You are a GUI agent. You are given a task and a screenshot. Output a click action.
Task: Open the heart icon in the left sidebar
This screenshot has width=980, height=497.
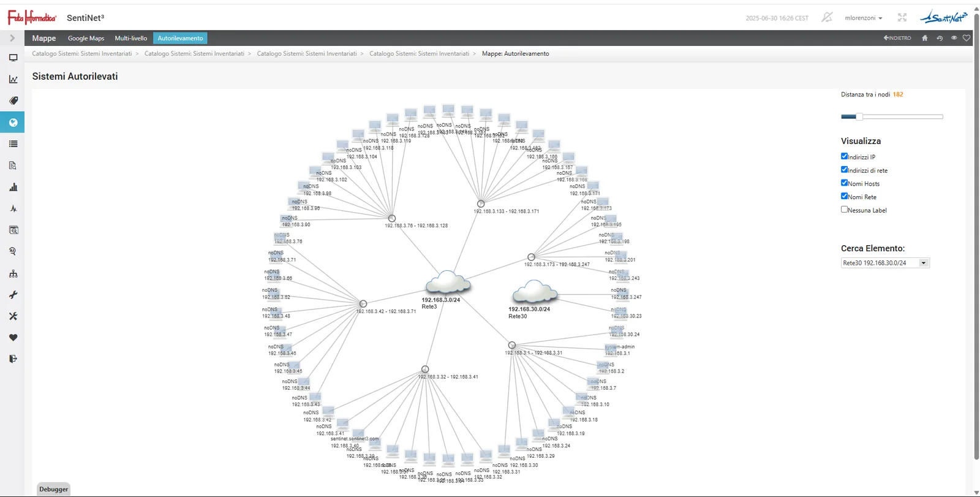(13, 338)
